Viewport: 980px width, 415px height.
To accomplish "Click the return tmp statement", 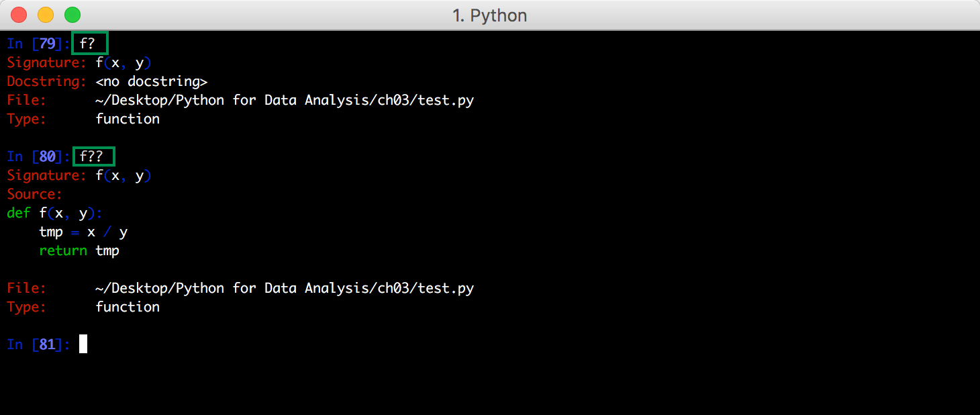I will pos(79,250).
